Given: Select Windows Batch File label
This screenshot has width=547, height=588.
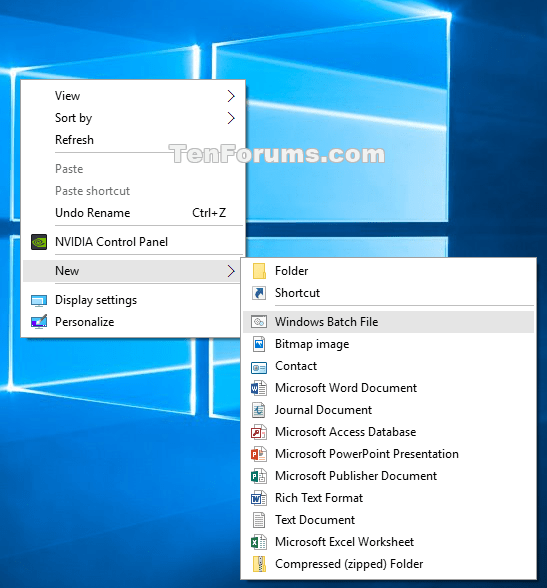Looking at the screenshot, I should 327,322.
